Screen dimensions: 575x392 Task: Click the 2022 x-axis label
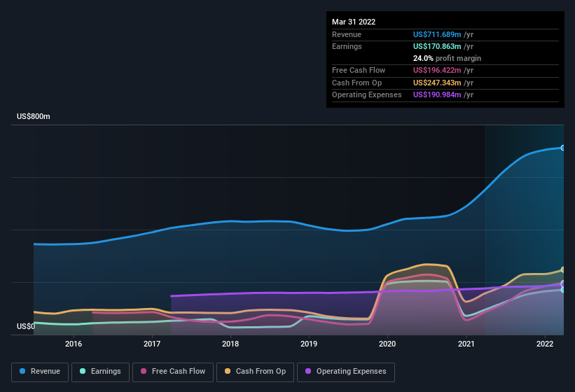pyautogui.click(x=545, y=344)
